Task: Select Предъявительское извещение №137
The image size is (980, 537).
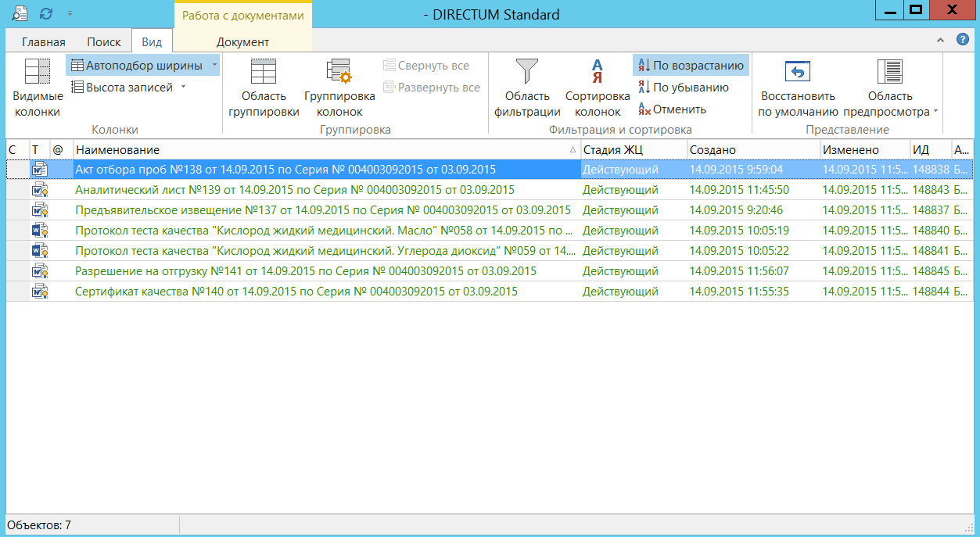Action: pyautogui.click(x=323, y=210)
